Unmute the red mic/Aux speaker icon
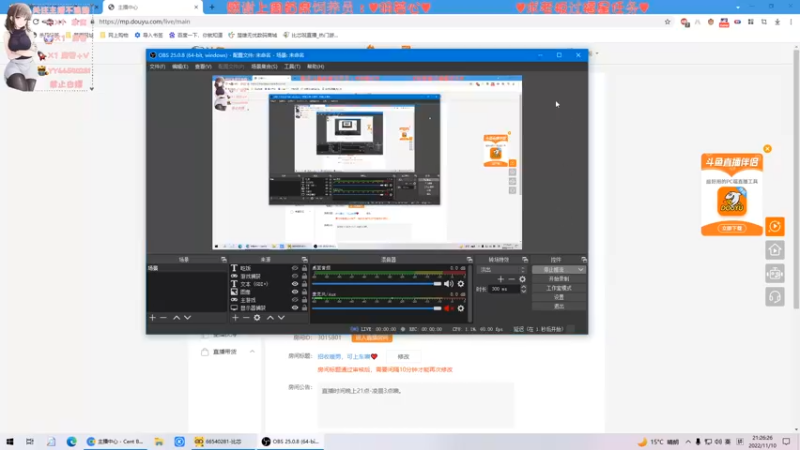The image size is (800, 450). 448,308
